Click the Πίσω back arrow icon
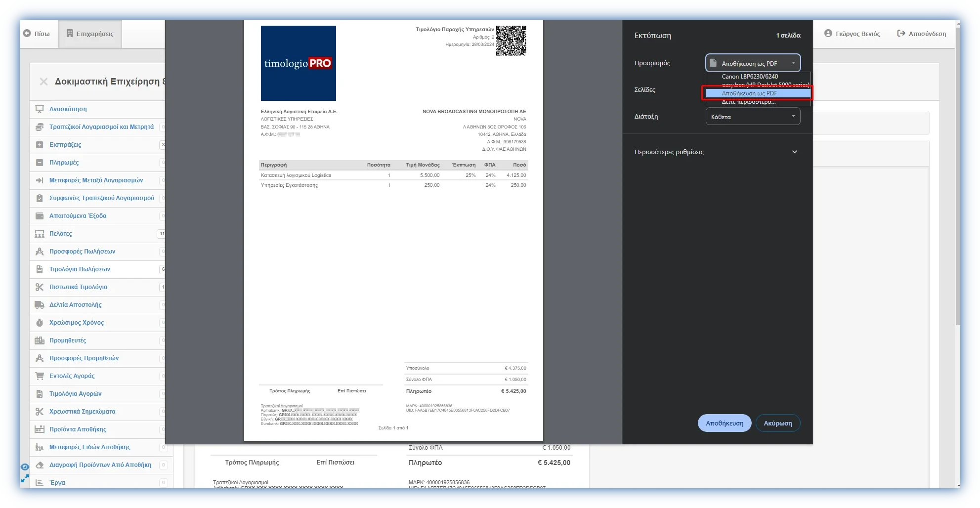Image resolution: width=980 pixels, height=508 pixels. [x=27, y=34]
